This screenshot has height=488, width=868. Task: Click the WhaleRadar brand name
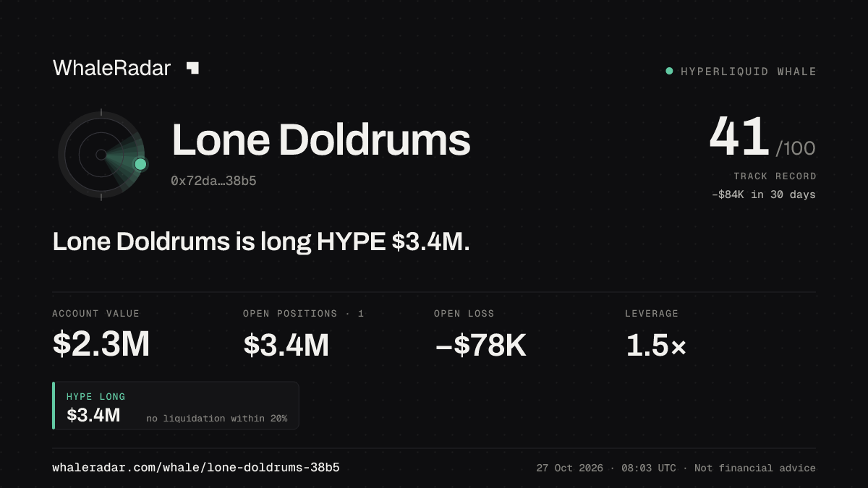[x=112, y=68]
